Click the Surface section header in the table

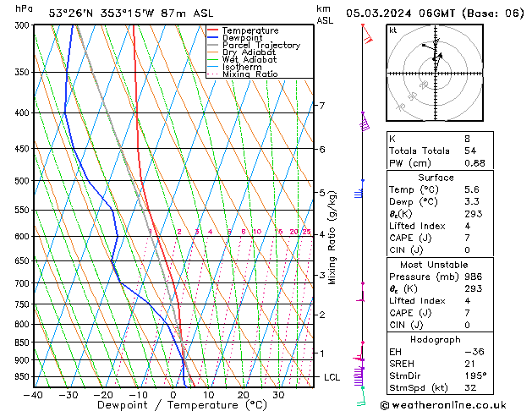pyautogui.click(x=436, y=178)
